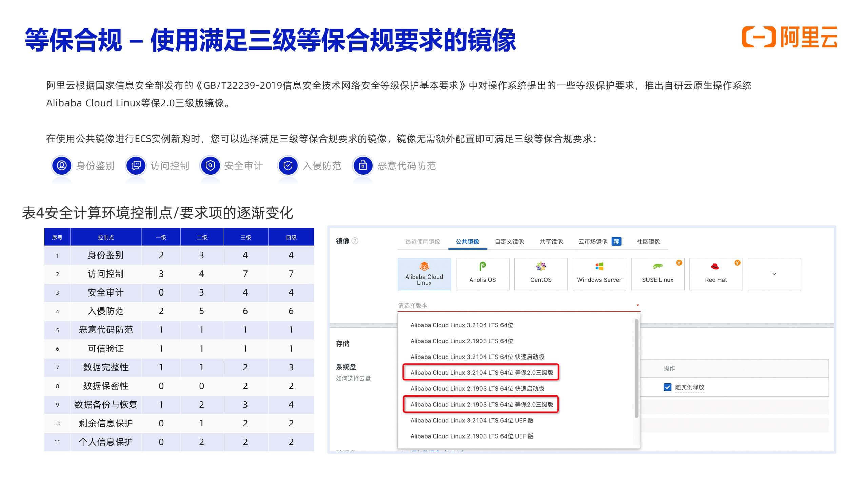Image resolution: width=868 pixels, height=488 pixels.
Task: Switch to the 共享镜像 tab
Action: pos(551,241)
